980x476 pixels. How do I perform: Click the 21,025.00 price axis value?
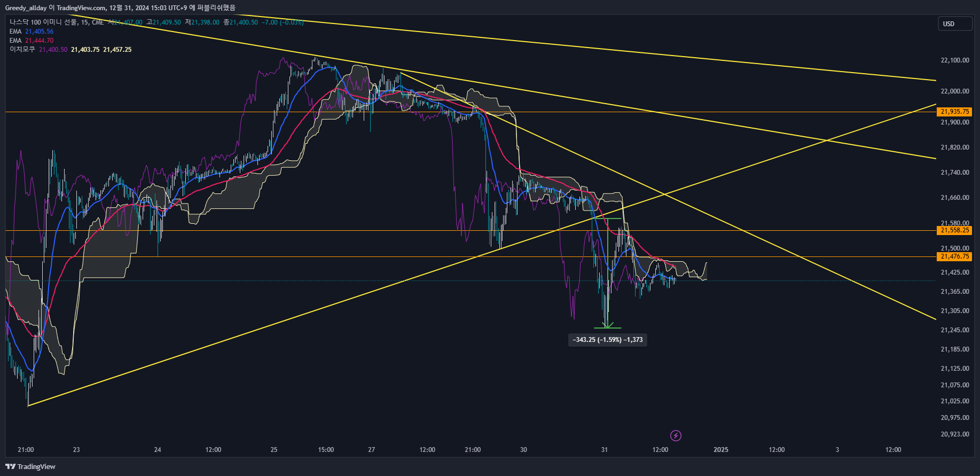tap(955, 401)
